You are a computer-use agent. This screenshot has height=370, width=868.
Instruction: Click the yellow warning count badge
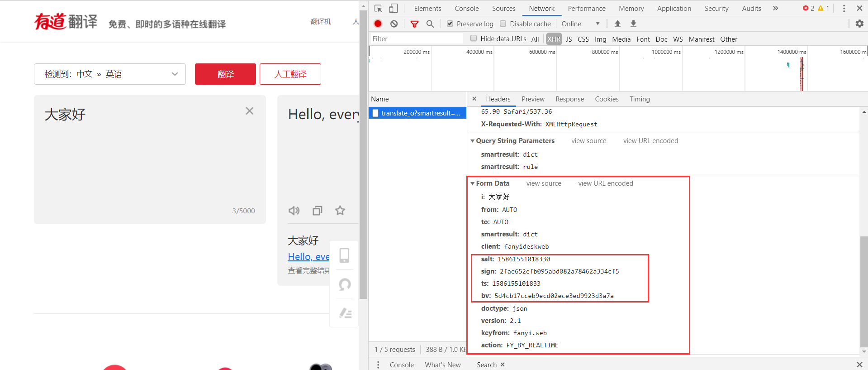pos(823,8)
